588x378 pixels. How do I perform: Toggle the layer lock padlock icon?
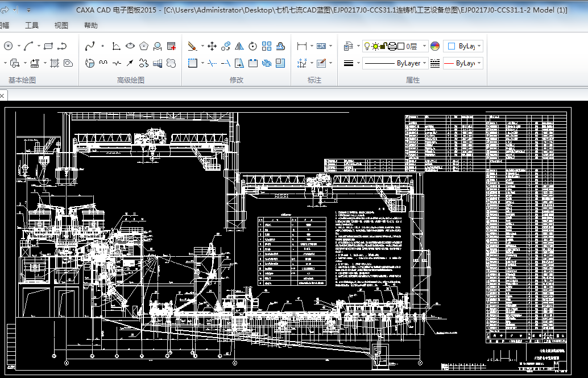tap(383, 46)
